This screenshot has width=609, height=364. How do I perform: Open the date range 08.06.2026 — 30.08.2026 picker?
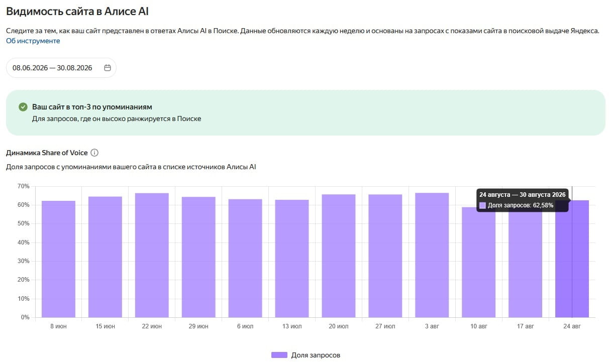61,68
